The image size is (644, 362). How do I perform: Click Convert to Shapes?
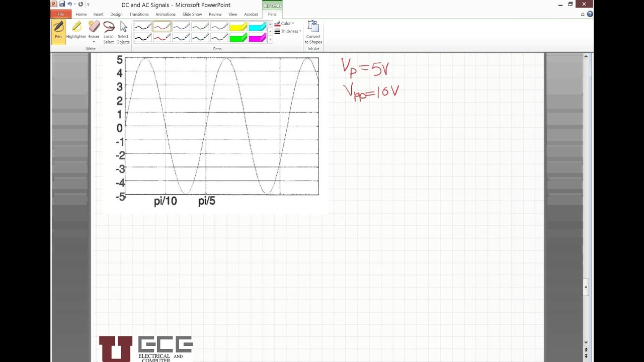point(313,32)
